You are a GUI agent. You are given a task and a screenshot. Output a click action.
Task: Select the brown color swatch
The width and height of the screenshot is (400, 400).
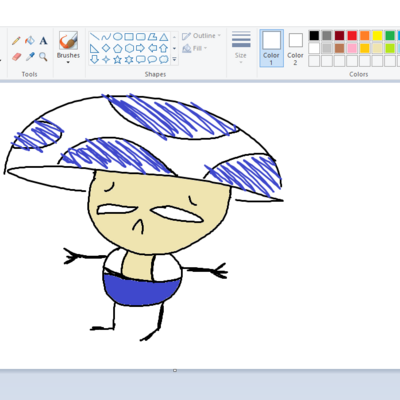(339, 48)
